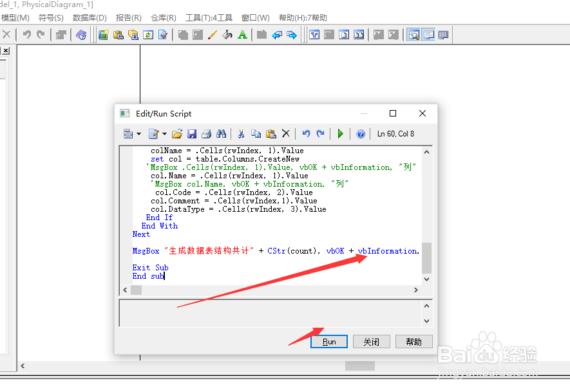Click the 关闭 button to close the dialog

tap(372, 341)
